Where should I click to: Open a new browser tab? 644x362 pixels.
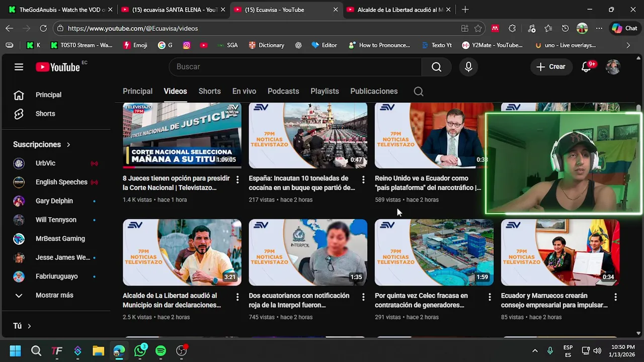[x=465, y=10]
